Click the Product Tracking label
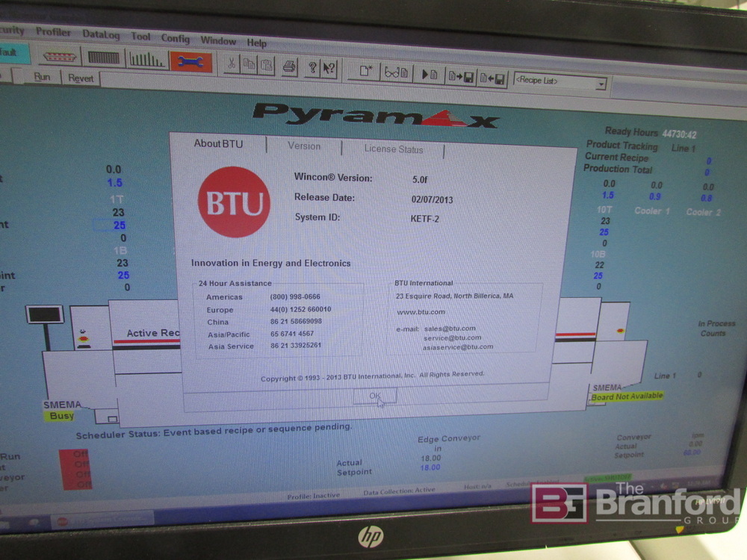The image size is (747, 560). click(x=622, y=145)
